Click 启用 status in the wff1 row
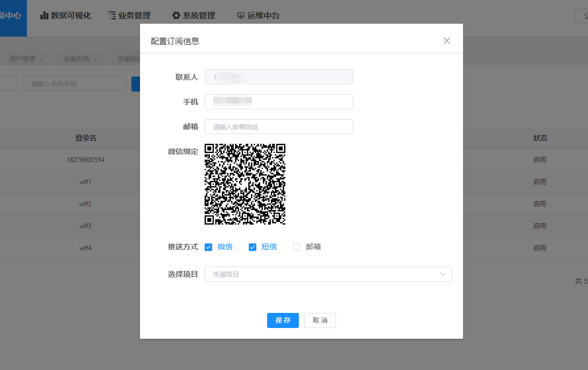 (540, 182)
